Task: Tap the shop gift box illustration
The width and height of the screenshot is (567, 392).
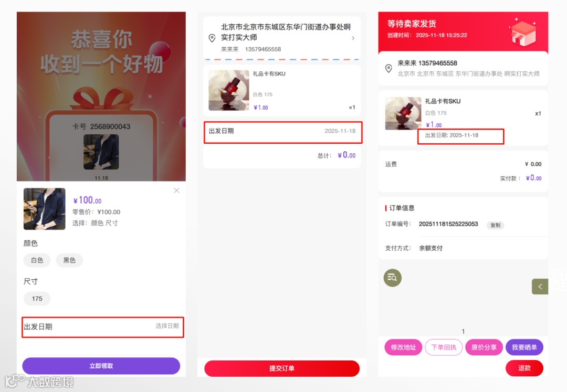Action: 523,32
